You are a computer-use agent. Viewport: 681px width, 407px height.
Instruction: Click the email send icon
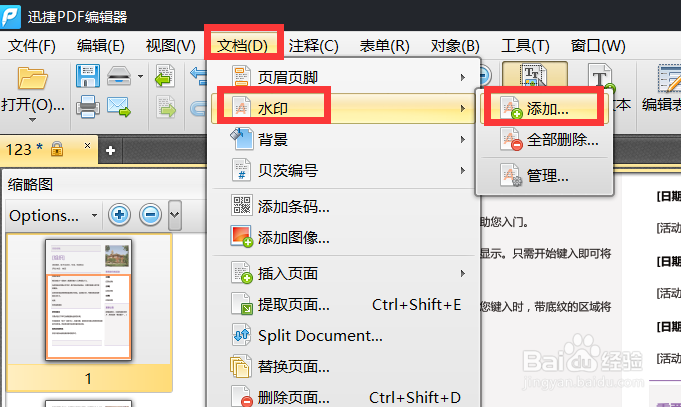[x=119, y=107]
